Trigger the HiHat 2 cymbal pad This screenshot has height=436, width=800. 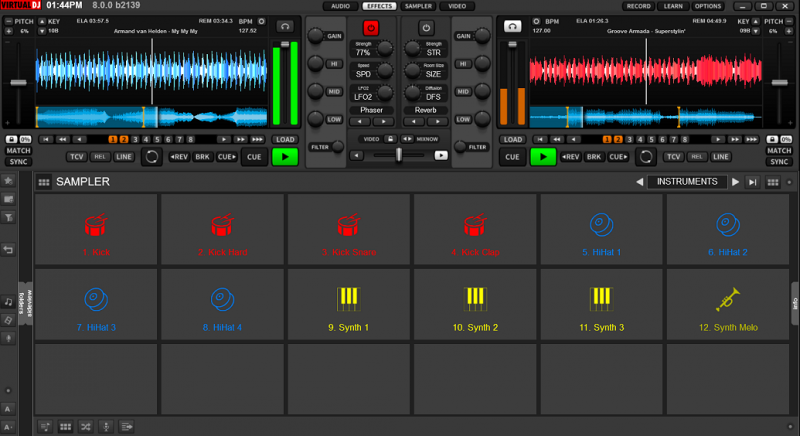[x=728, y=229]
